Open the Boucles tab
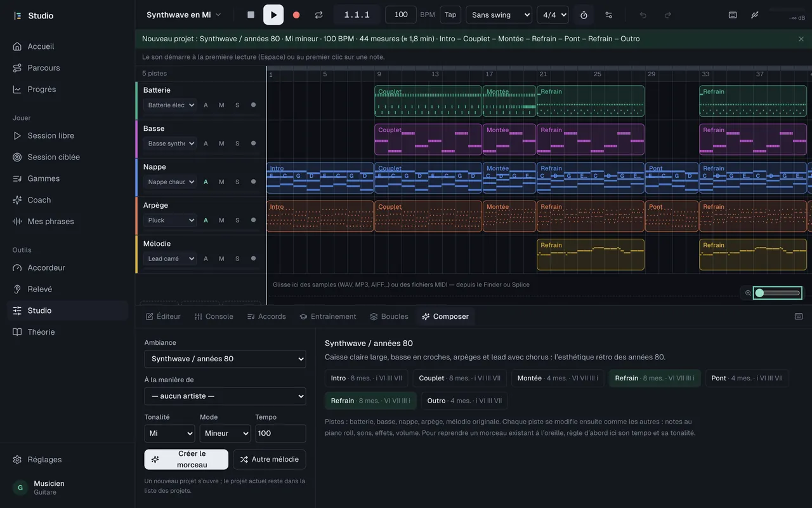The width and height of the screenshot is (812, 508). pos(389,317)
